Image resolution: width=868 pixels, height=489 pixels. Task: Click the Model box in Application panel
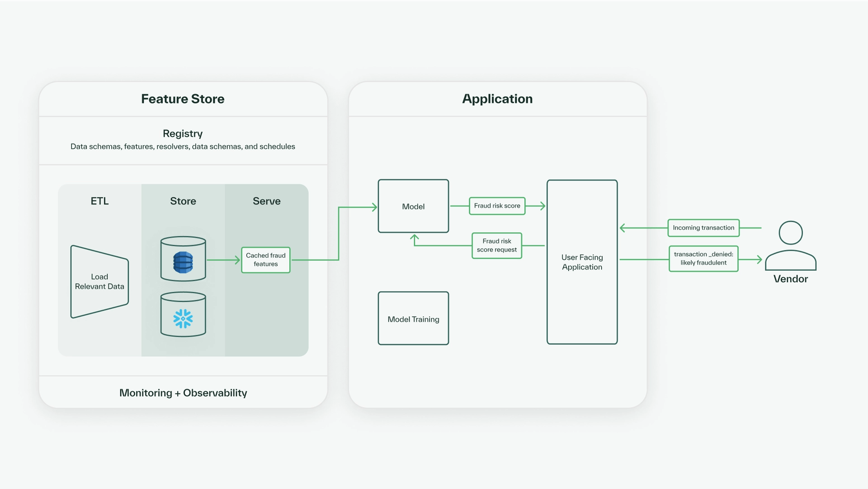(x=413, y=206)
